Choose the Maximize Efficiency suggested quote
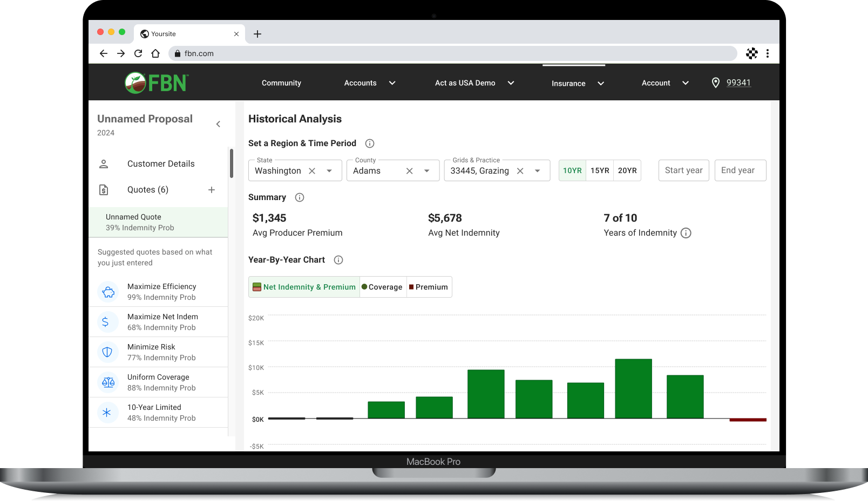868x501 pixels. (158, 292)
